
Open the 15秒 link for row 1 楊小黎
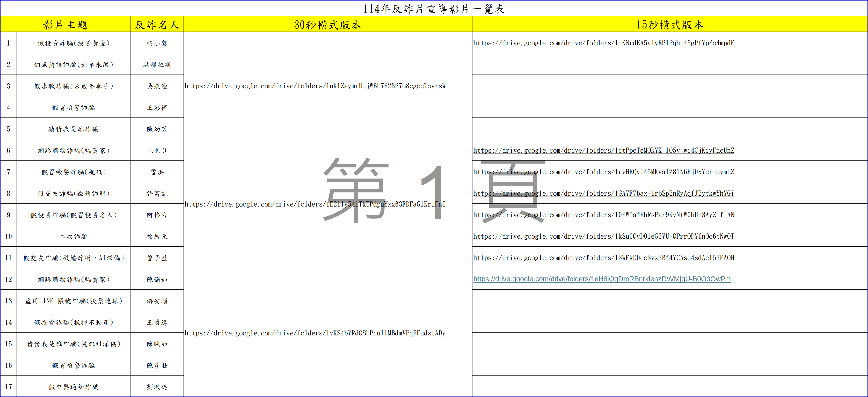pos(603,43)
